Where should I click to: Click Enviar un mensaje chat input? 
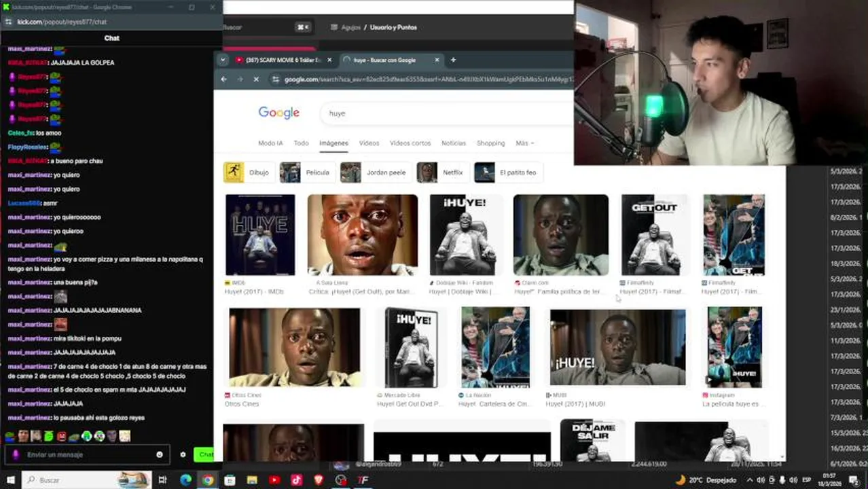coord(88,455)
